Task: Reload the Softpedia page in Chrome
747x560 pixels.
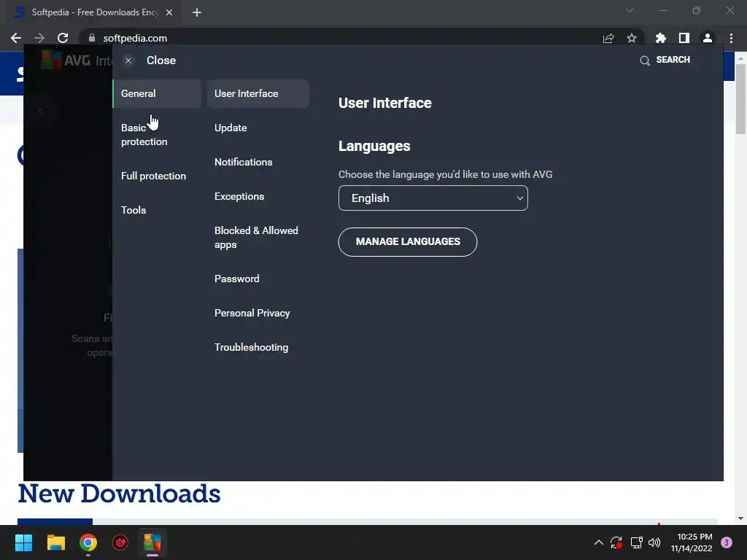Action: (x=63, y=38)
